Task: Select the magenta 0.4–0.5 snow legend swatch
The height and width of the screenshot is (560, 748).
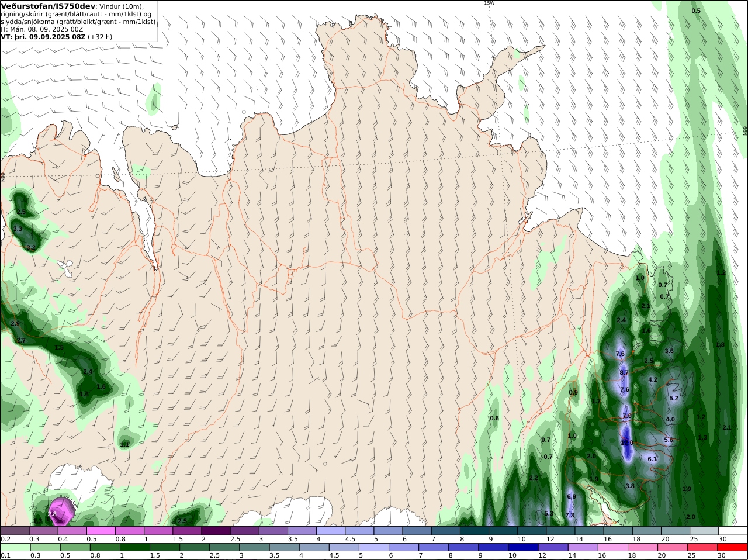Action: [x=72, y=531]
